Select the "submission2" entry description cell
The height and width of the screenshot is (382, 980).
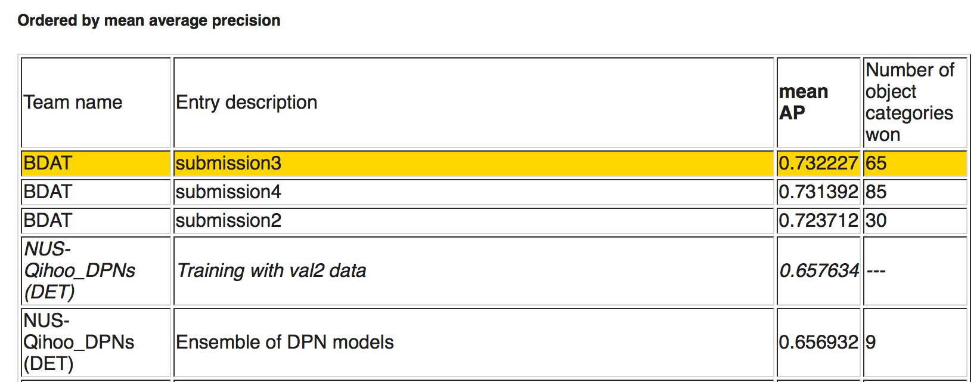tap(228, 221)
